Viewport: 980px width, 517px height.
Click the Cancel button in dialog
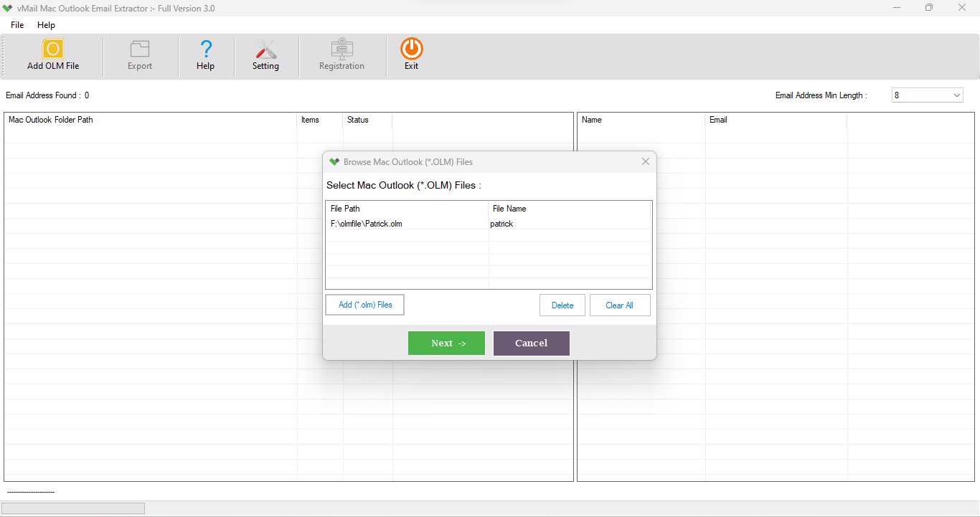click(x=532, y=343)
